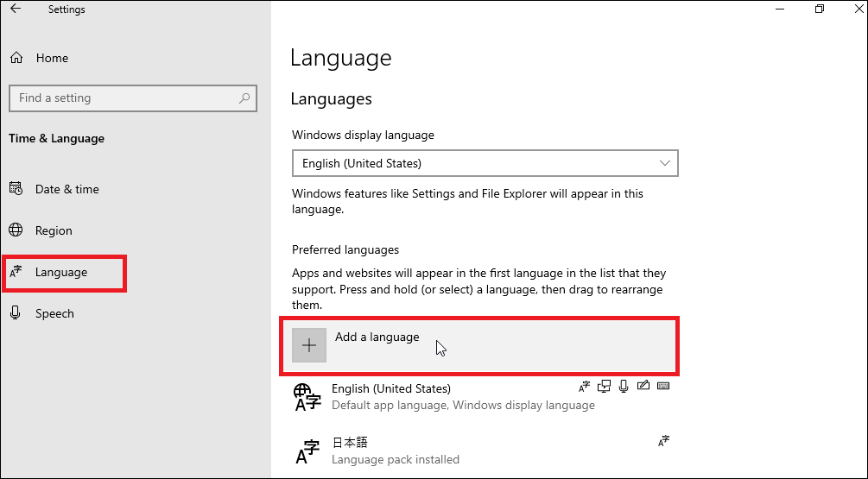The image size is (868, 479).
Task: Open Speech settings
Action: click(54, 313)
